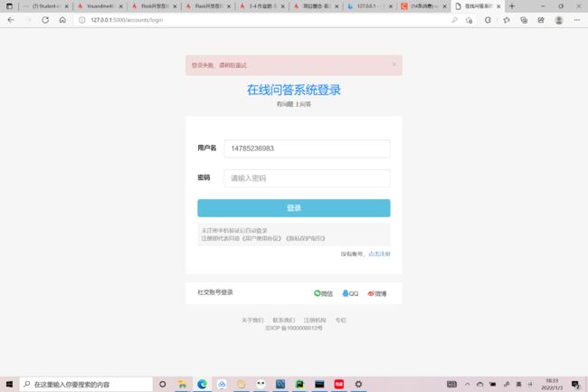Image resolution: width=588 pixels, height=392 pixels.
Task: Switch to the Student tab
Action: coord(45,6)
